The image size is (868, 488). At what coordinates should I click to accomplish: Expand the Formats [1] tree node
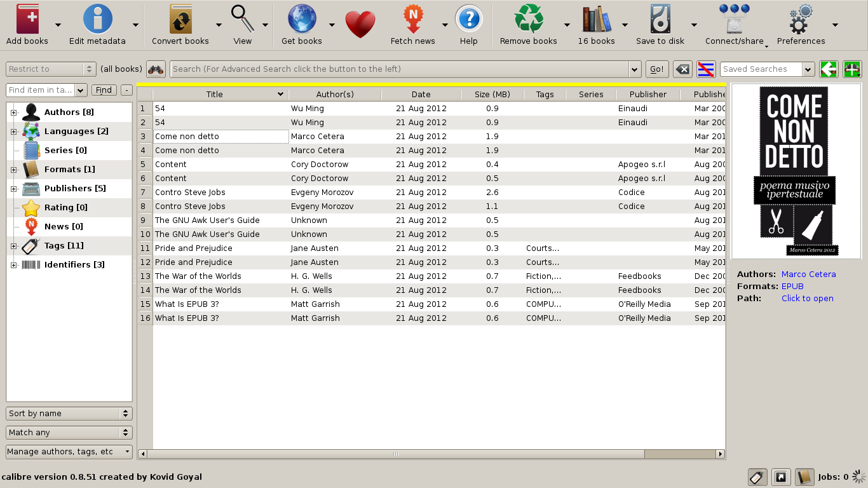tap(13, 170)
